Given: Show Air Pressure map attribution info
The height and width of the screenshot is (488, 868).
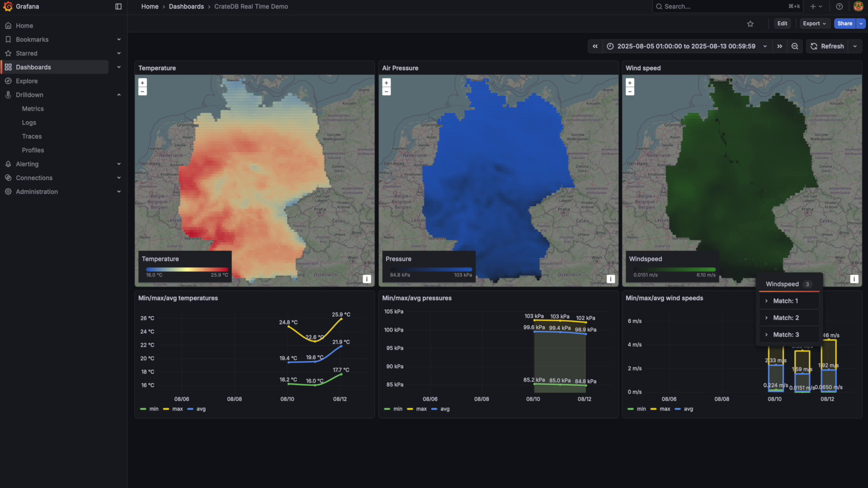Looking at the screenshot, I should (x=611, y=279).
